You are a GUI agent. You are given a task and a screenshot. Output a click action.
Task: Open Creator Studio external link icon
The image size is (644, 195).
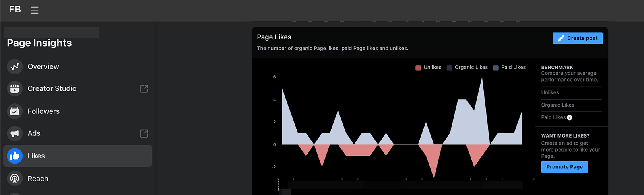144,89
